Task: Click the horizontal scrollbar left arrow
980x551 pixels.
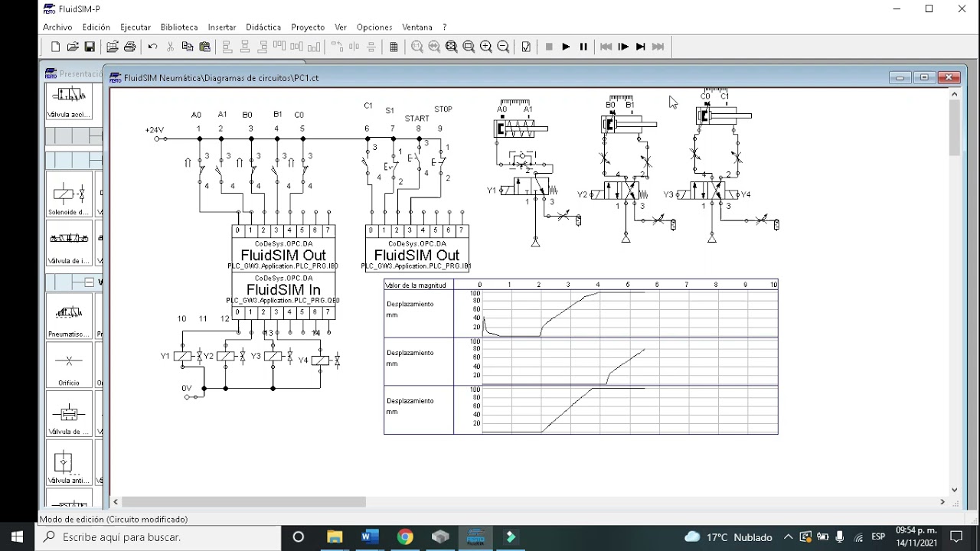Action: click(116, 502)
